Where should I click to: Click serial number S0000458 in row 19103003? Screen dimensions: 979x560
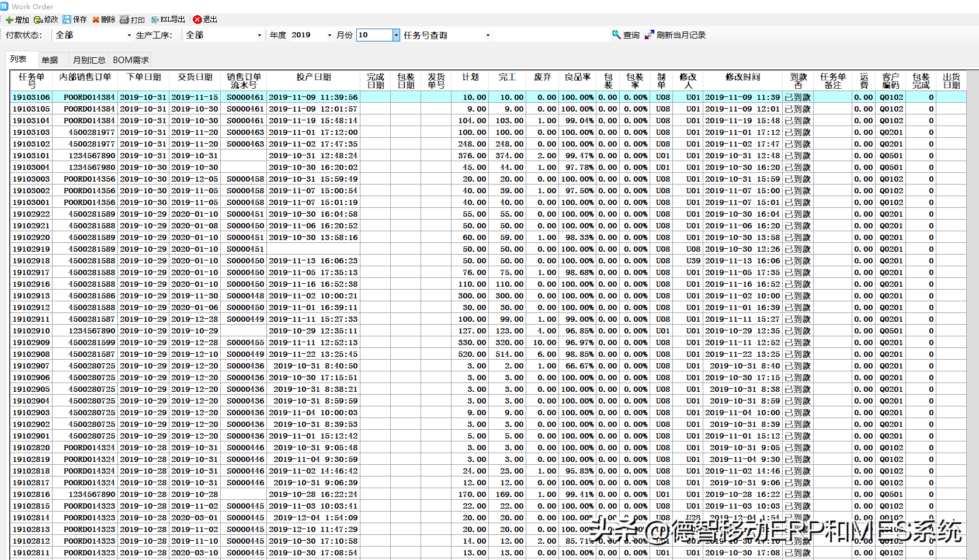click(x=244, y=179)
